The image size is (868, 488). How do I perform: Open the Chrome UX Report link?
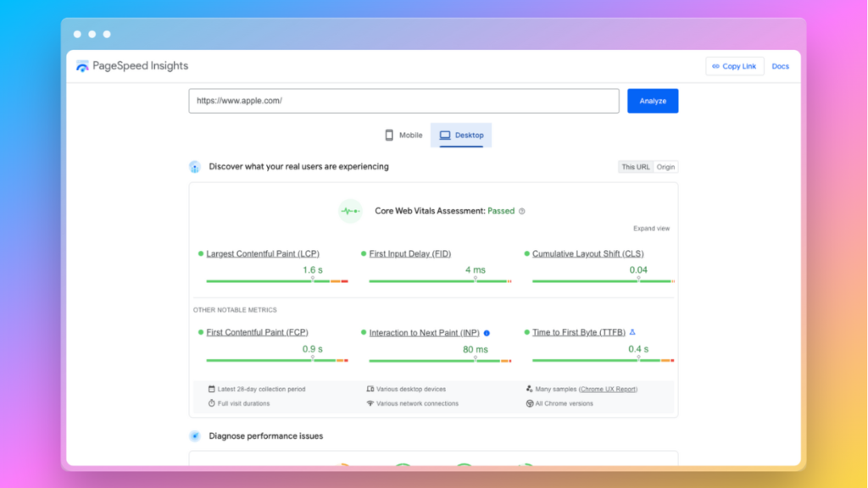point(608,389)
